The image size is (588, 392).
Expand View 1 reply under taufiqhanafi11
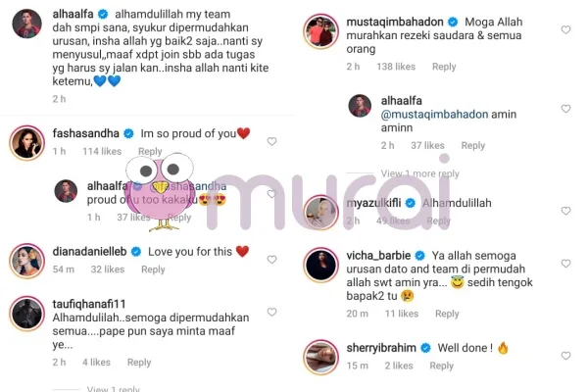[x=114, y=389]
